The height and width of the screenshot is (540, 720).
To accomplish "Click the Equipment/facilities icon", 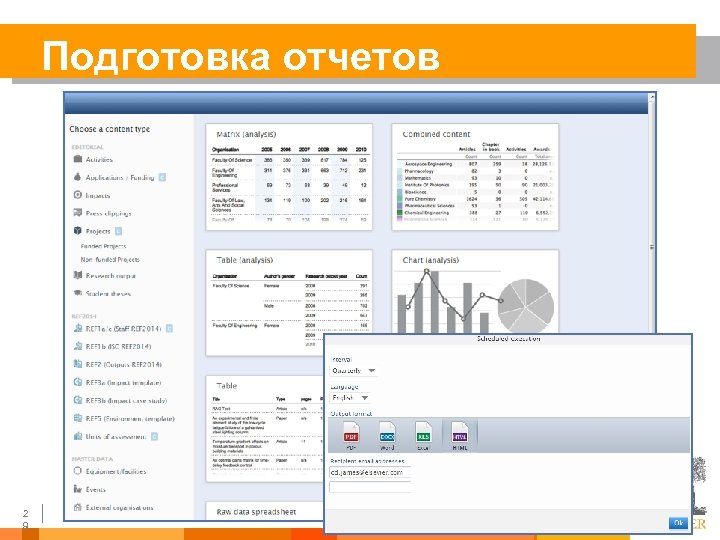I will pyautogui.click(x=78, y=471).
